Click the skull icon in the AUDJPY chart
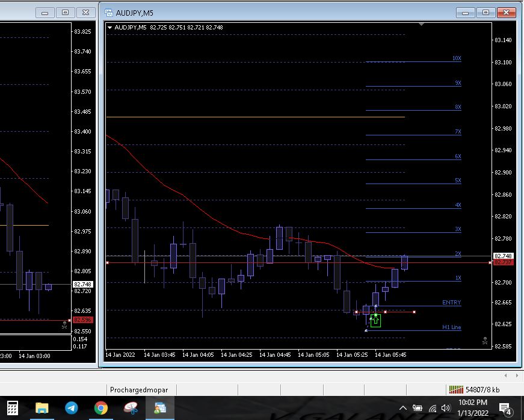 pyautogui.click(x=484, y=341)
